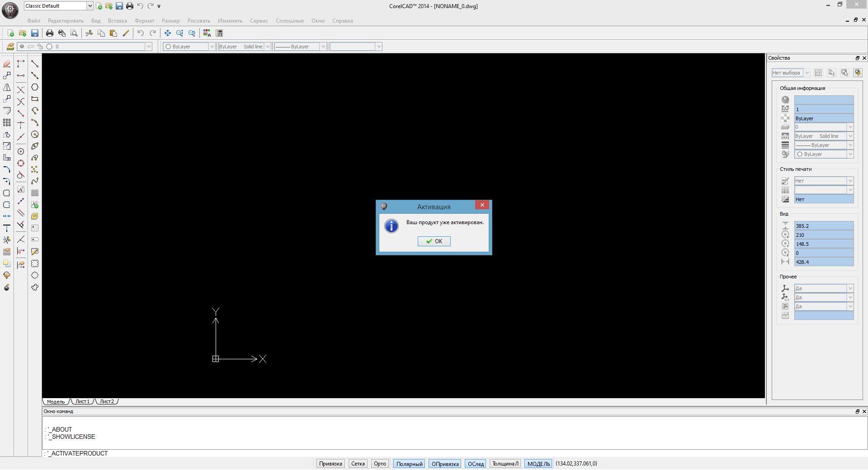Screen dimensions: 868x470
Task: Activate the Line drawing tool
Action: pyautogui.click(x=35, y=64)
